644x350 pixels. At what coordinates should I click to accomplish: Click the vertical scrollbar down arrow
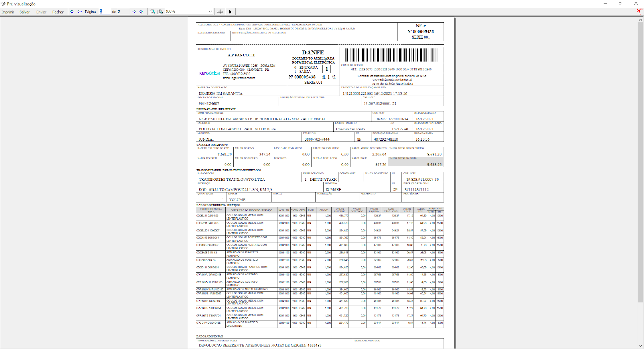click(x=640, y=346)
